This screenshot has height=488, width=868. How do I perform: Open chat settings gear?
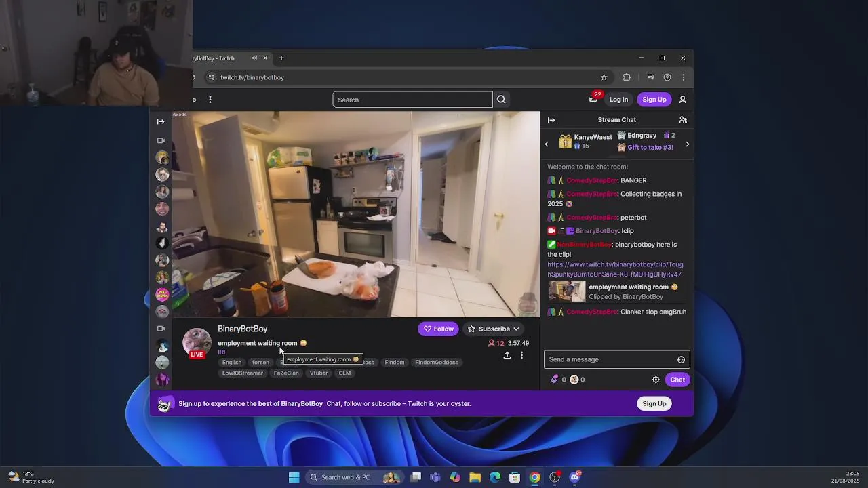click(x=656, y=380)
